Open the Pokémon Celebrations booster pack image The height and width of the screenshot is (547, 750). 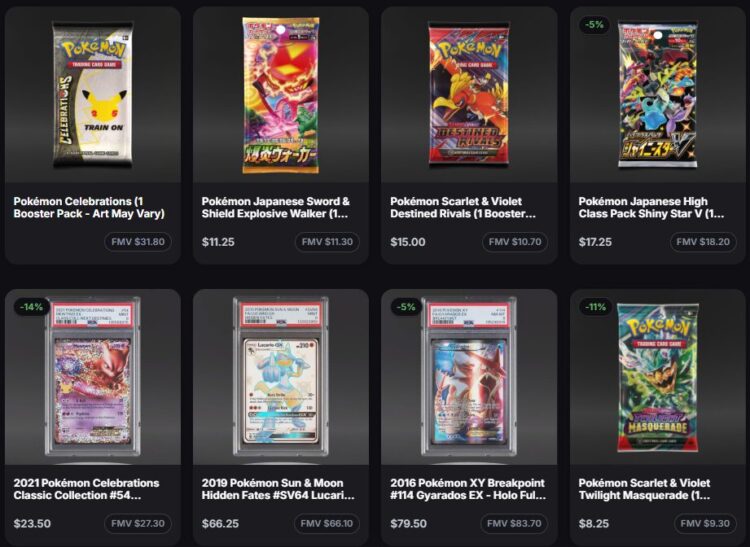click(x=93, y=95)
